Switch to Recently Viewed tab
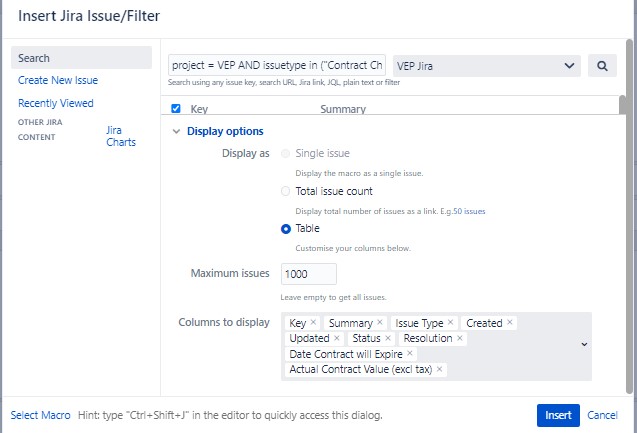Image resolution: width=637 pixels, height=433 pixels. 56,103
